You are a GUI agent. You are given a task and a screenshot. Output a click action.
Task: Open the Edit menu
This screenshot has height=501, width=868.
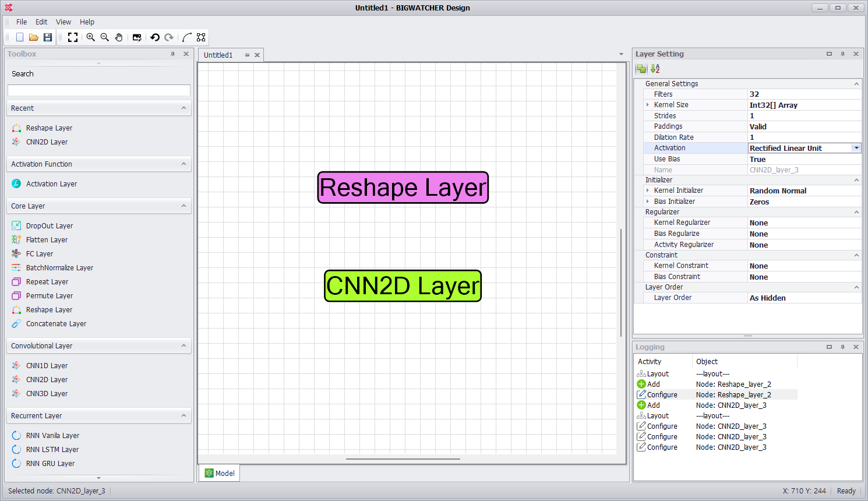click(x=41, y=22)
